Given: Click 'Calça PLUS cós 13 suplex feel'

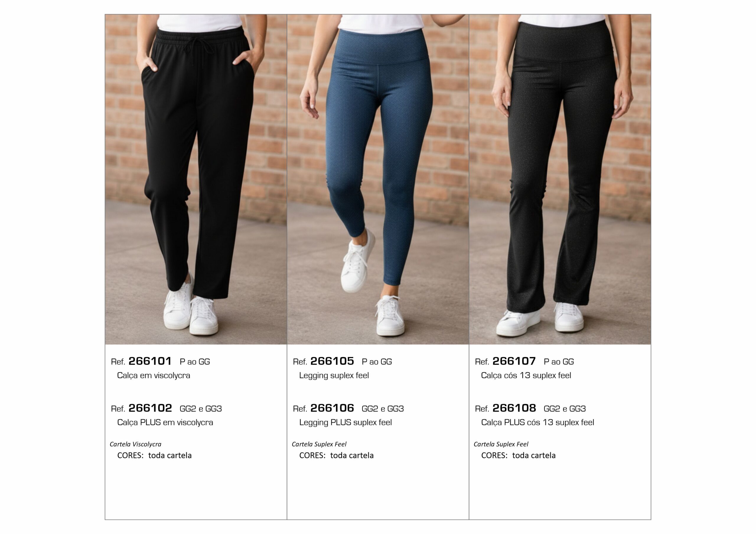Looking at the screenshot, I should click(538, 422).
